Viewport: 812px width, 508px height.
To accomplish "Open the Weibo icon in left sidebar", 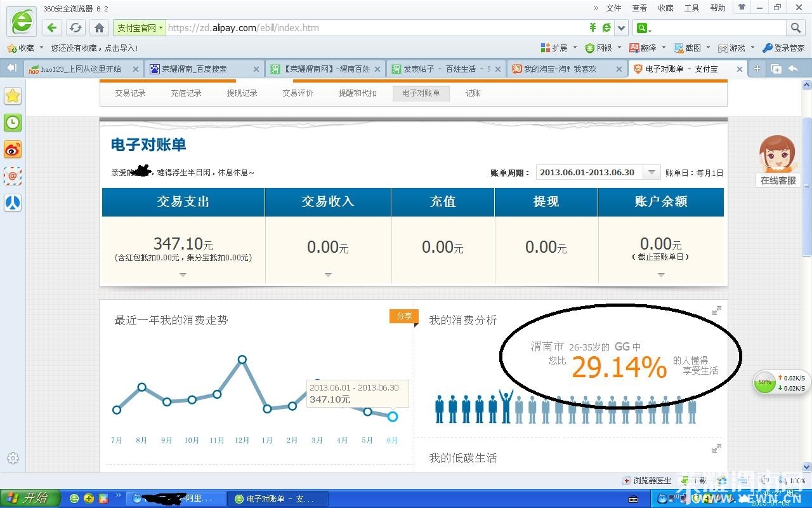I will [x=13, y=149].
